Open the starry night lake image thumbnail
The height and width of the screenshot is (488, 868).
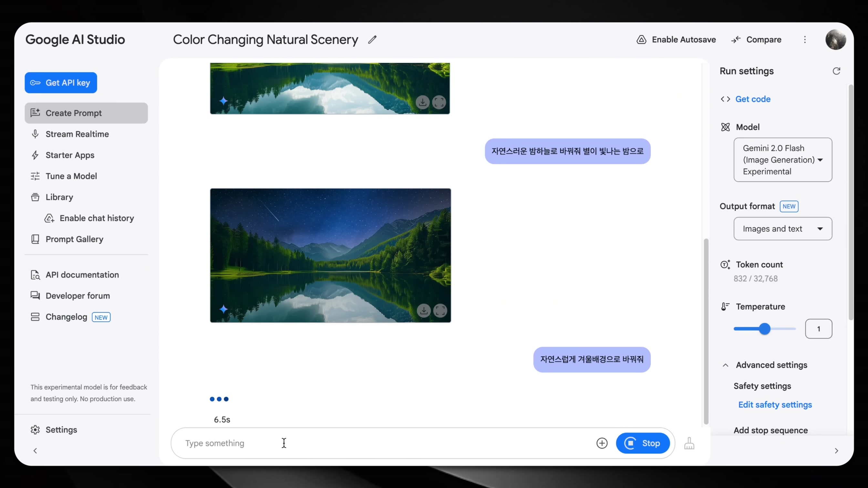pos(330,255)
